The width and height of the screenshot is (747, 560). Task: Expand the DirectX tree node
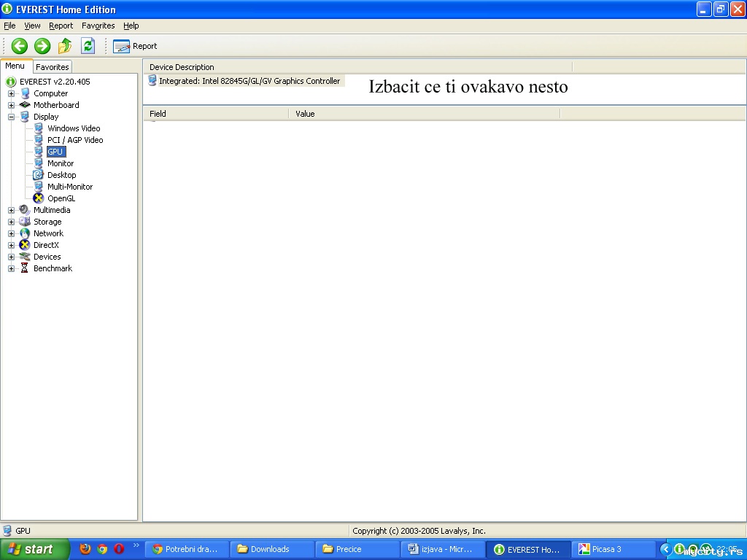[x=11, y=245]
